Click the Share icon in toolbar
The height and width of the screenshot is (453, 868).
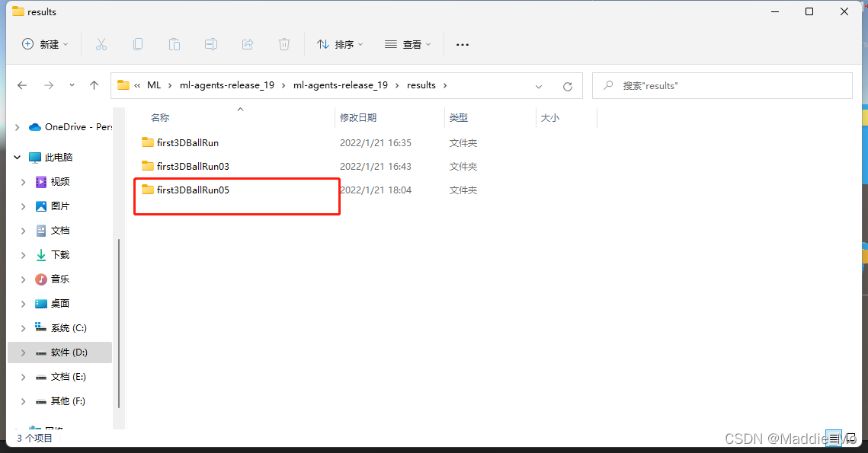click(248, 44)
